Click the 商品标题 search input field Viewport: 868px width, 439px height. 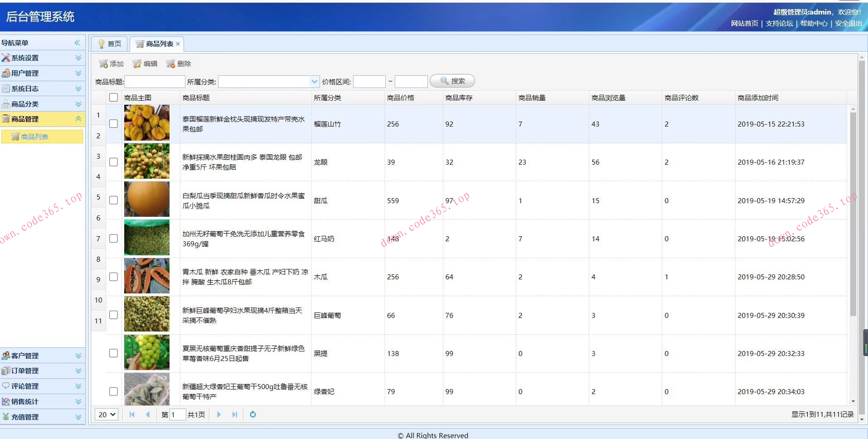coord(155,82)
